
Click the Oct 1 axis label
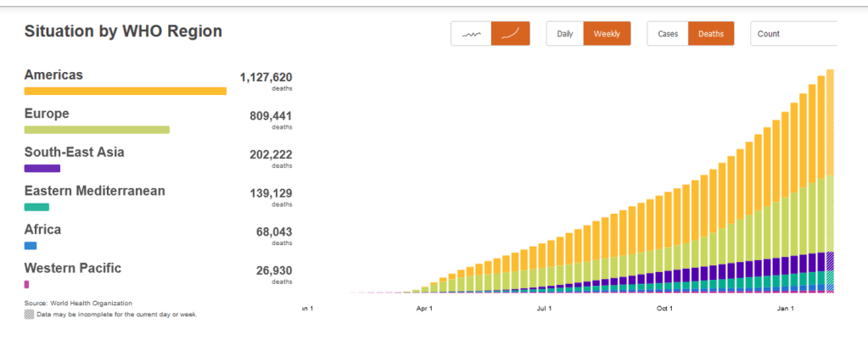pyautogui.click(x=664, y=309)
